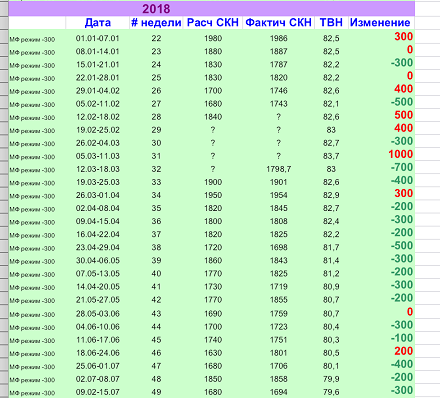
Task: Select the ТВН value 79,6
Action: pos(331,392)
